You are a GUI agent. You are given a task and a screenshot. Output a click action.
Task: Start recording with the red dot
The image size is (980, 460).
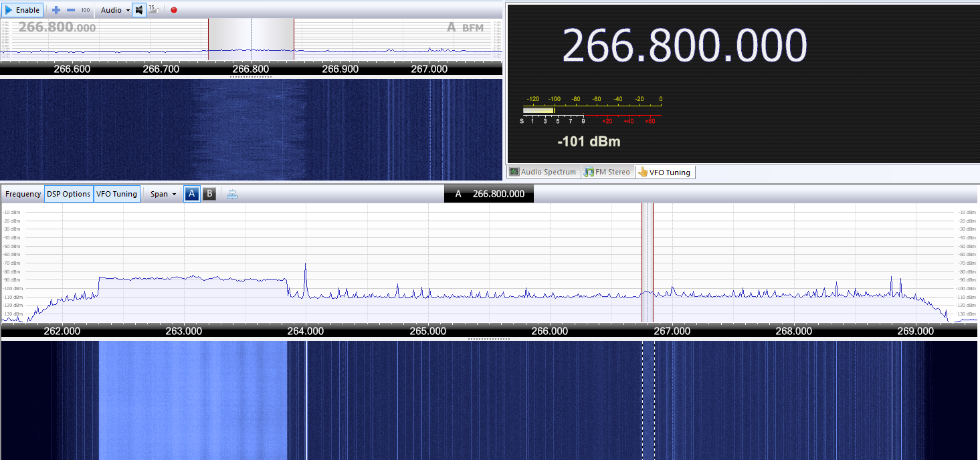tap(174, 10)
